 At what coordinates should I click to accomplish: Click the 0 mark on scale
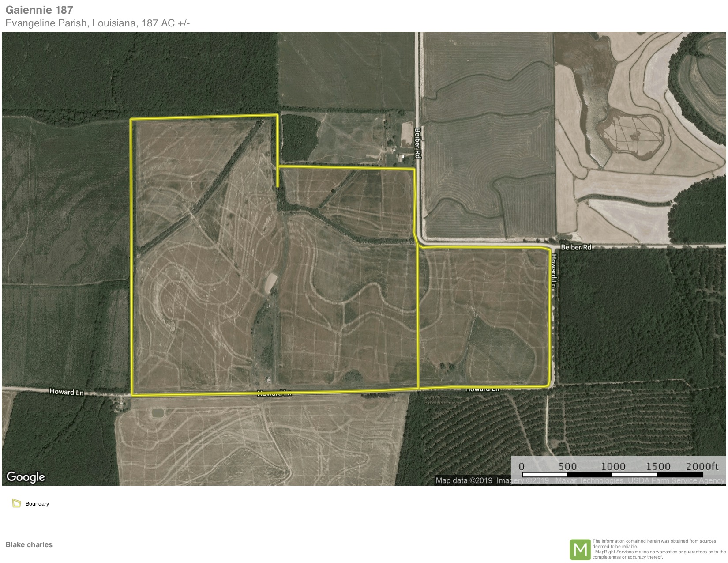(x=522, y=466)
